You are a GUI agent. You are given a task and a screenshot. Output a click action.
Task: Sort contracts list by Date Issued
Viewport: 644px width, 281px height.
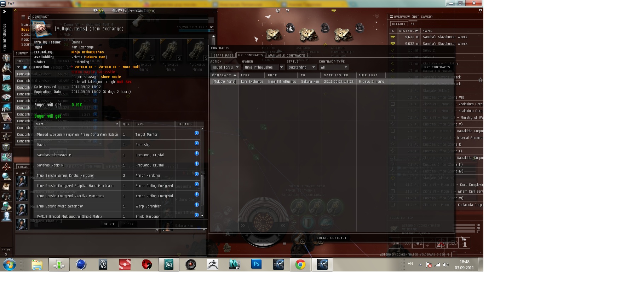pos(338,75)
